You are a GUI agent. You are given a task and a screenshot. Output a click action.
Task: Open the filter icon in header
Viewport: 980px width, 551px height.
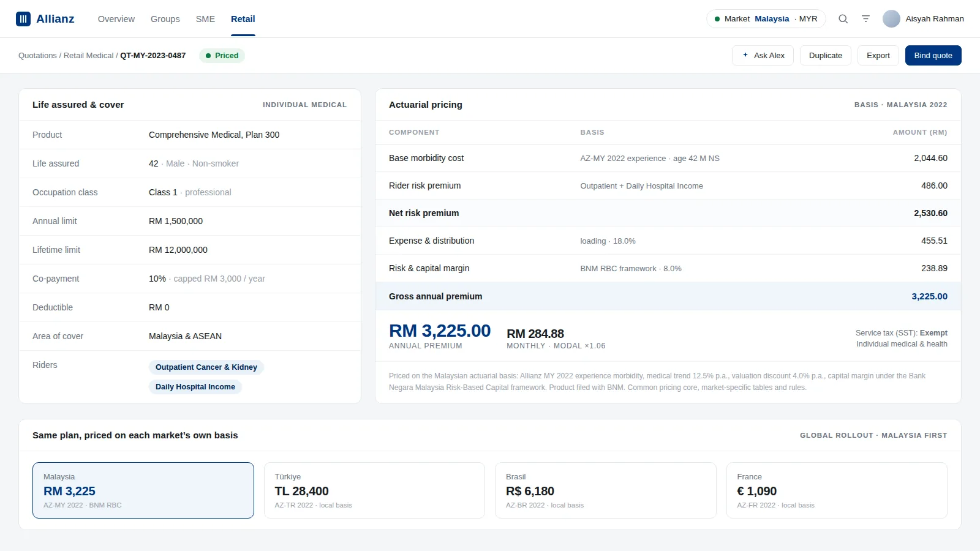[x=865, y=19]
